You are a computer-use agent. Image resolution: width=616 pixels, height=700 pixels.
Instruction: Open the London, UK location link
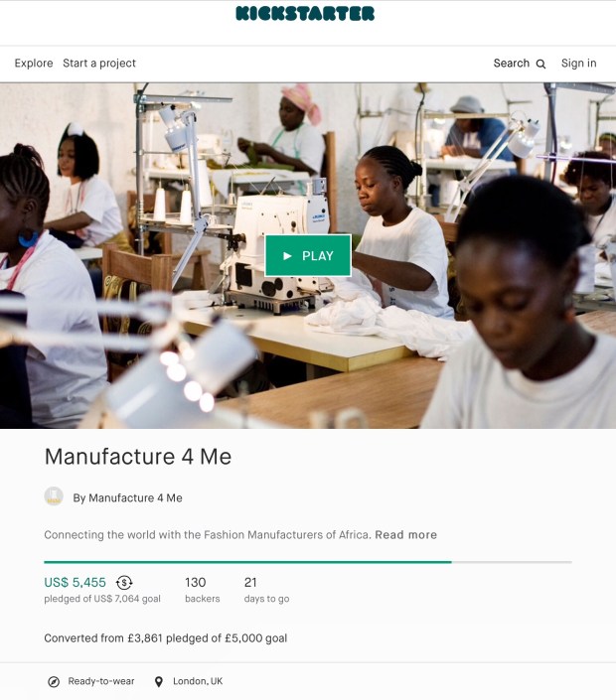[198, 681]
